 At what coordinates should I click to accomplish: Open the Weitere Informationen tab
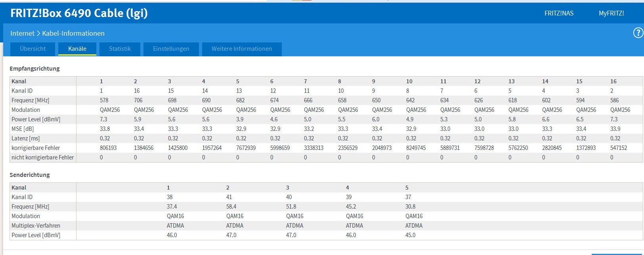[242, 49]
